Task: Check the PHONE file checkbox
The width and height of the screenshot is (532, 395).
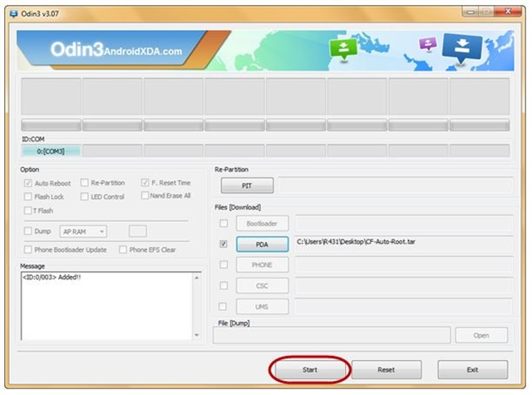Action: [224, 264]
